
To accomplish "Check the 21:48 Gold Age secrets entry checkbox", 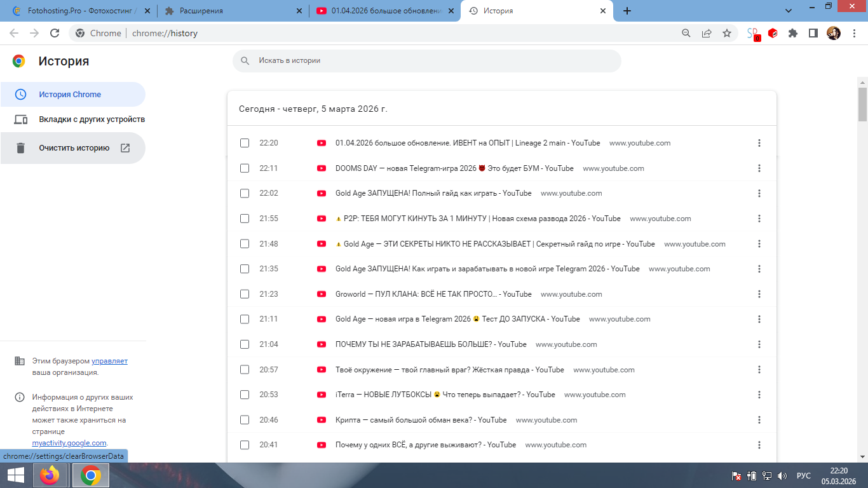I will click(x=245, y=244).
